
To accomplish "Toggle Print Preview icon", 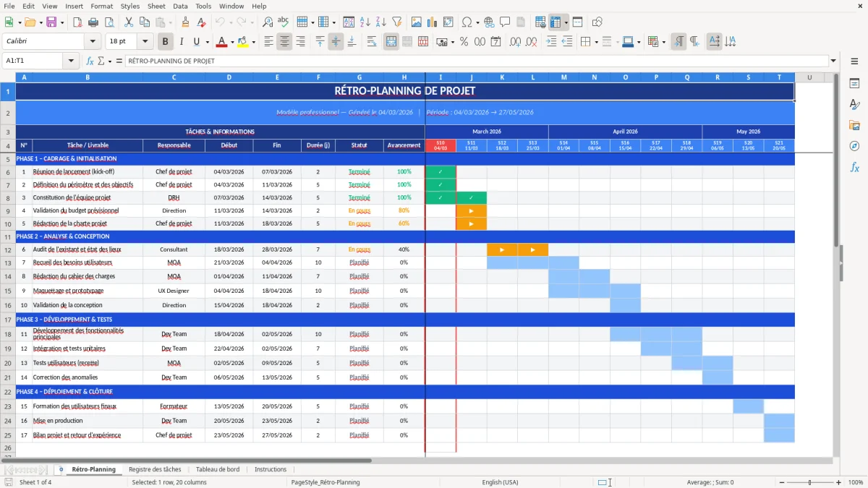I will 110,22.
